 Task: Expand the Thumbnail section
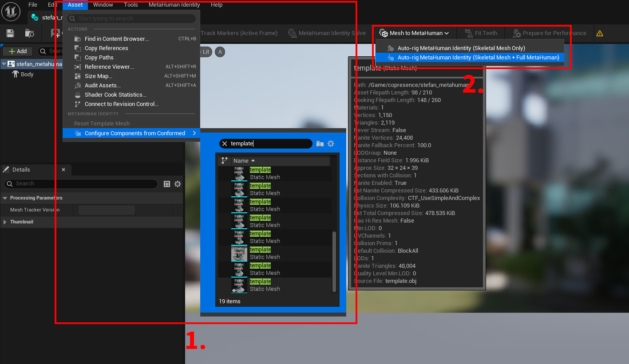[x=5, y=222]
